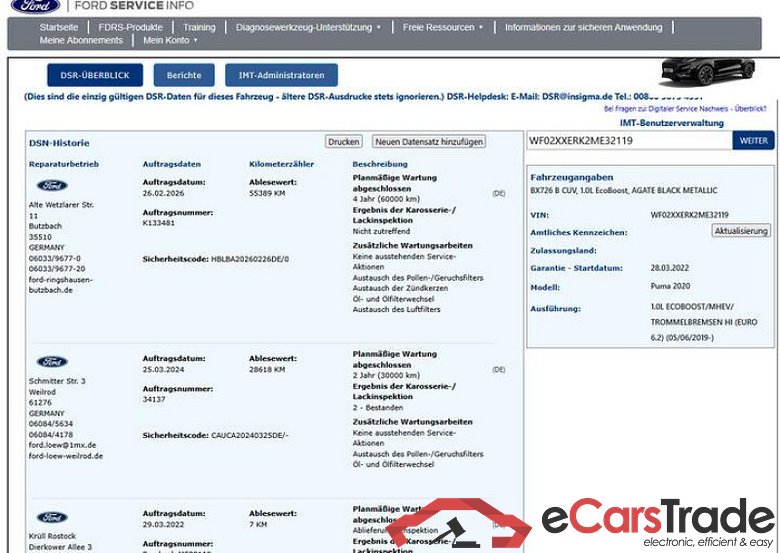
Task: Click the black Puma vehicle image
Action: click(x=707, y=72)
